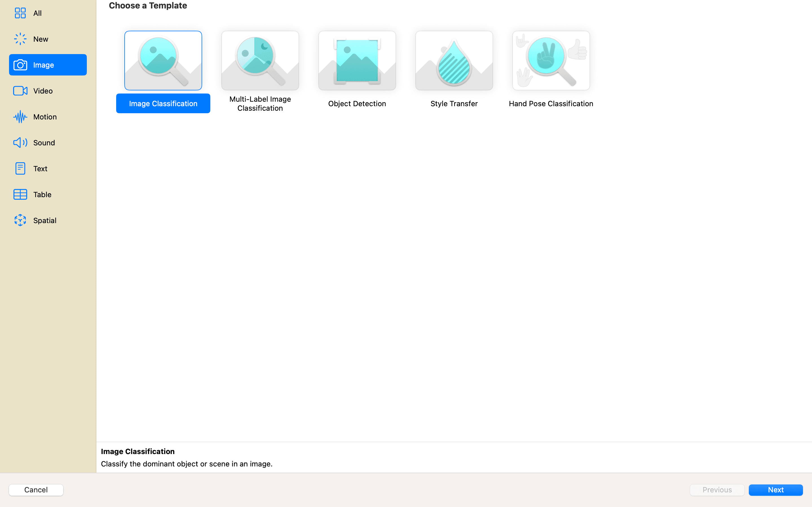Viewport: 812px width, 507px height.
Task: Choose the Motion waveform icon
Action: pos(20,117)
